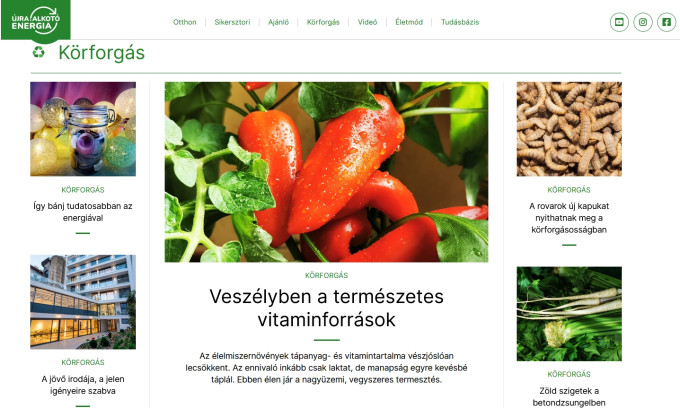Viewport: 680px width, 408px height.
Task: Open the YouTube social icon
Action: pos(619,22)
